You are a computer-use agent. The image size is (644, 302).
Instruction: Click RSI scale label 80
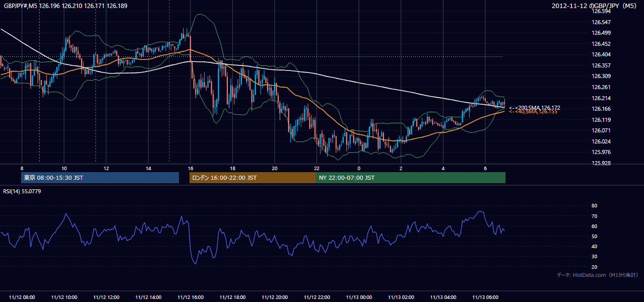point(594,206)
